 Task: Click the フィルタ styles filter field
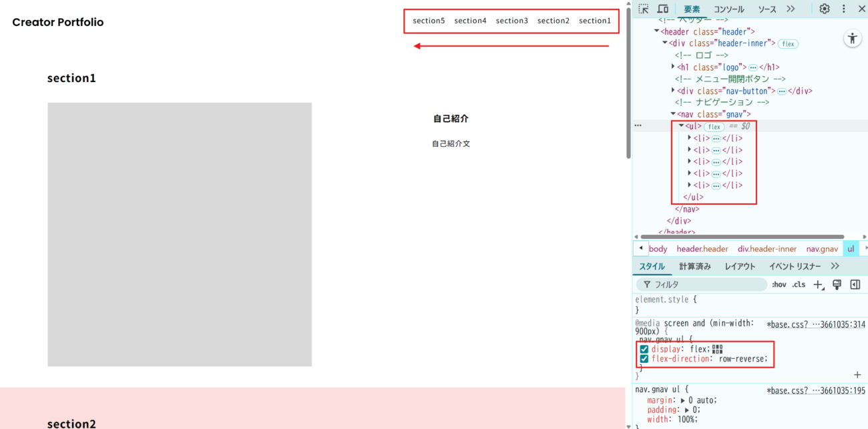[704, 285]
